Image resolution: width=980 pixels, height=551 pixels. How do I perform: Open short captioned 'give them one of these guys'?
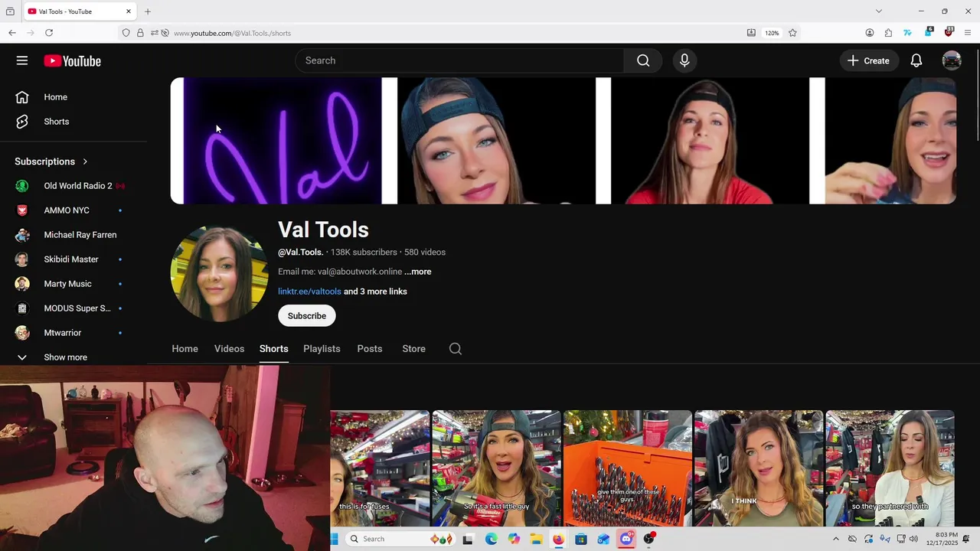coord(628,468)
